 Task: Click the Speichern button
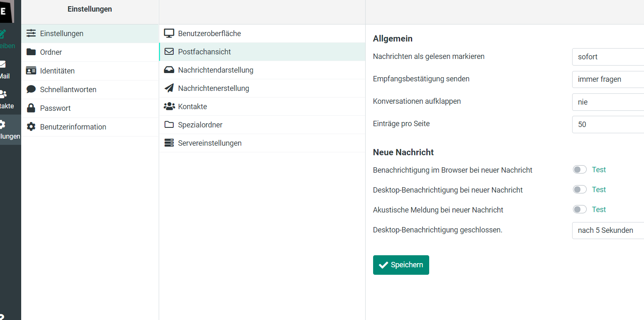401,265
